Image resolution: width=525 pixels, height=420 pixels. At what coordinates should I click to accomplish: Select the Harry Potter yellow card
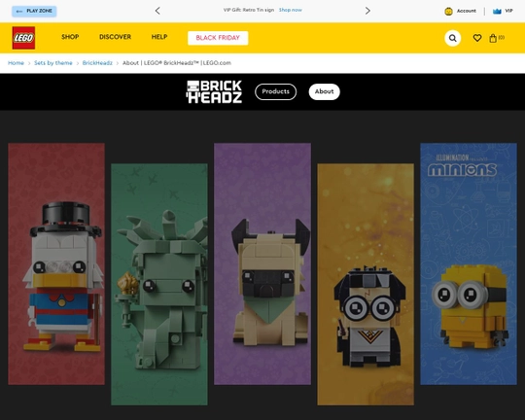(366, 284)
